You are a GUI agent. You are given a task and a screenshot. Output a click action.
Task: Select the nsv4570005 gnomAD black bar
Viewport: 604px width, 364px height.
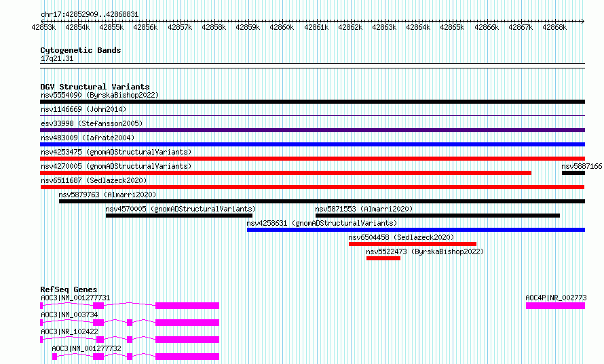pyautogui.click(x=179, y=216)
